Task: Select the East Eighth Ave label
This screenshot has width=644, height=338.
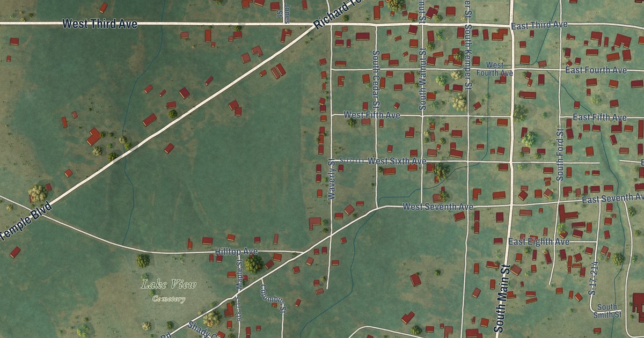Action: coord(539,241)
